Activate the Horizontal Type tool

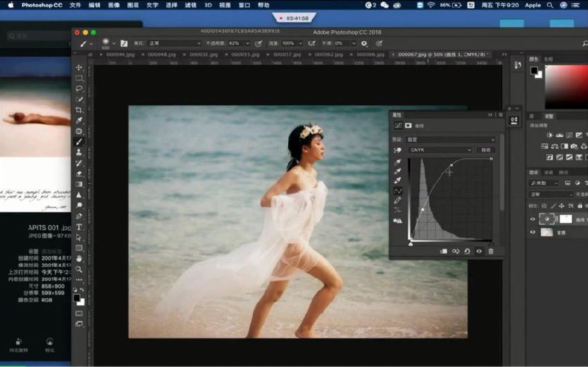coord(79,227)
